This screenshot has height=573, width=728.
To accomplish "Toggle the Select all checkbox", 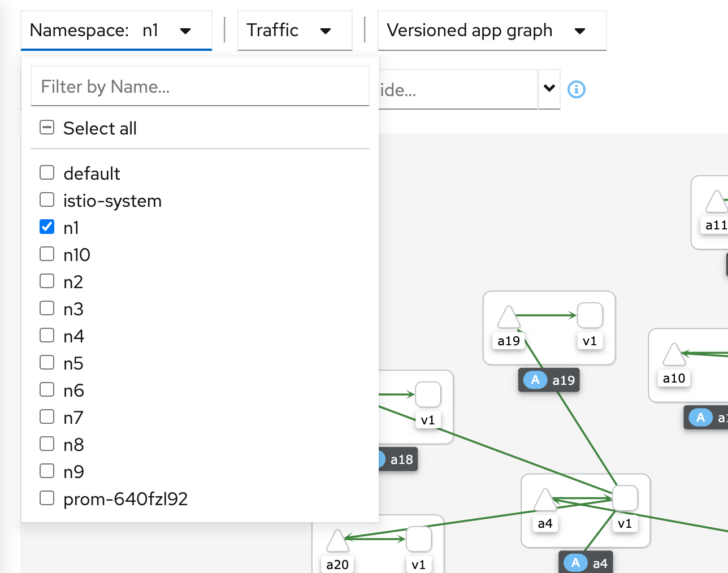I will [x=47, y=128].
